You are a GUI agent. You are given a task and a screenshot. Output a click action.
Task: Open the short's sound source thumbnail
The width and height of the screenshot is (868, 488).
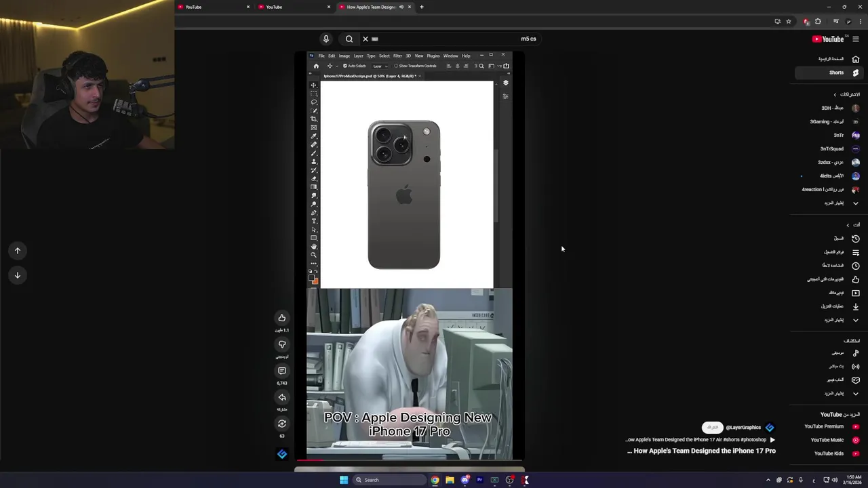(282, 454)
